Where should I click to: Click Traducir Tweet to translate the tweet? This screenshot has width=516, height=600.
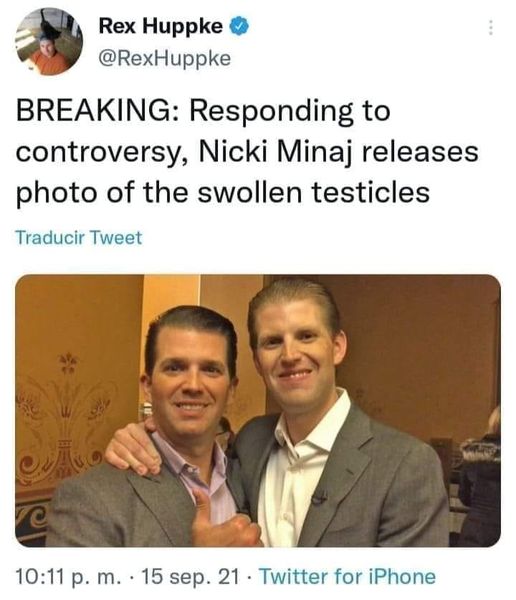coord(79,237)
